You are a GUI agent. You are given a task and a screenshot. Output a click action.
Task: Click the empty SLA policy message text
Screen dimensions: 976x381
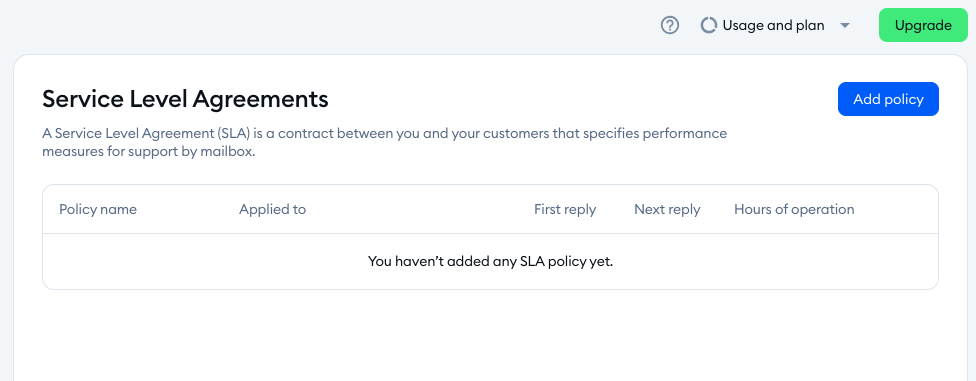tap(490, 261)
